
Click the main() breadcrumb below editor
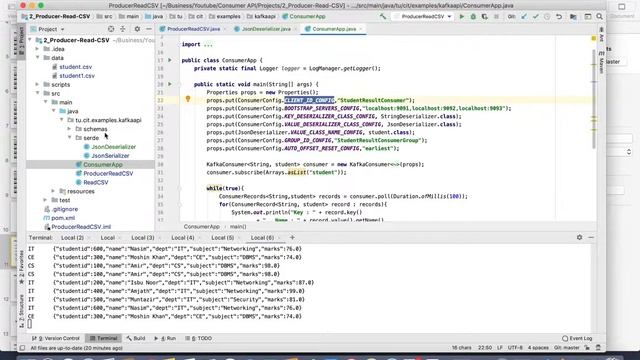pyautogui.click(x=238, y=227)
